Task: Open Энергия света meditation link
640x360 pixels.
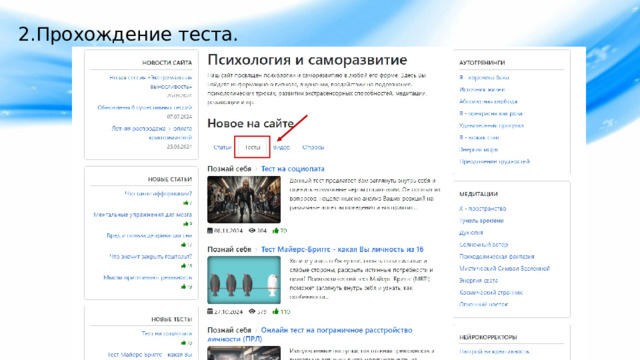Action: coord(478,280)
